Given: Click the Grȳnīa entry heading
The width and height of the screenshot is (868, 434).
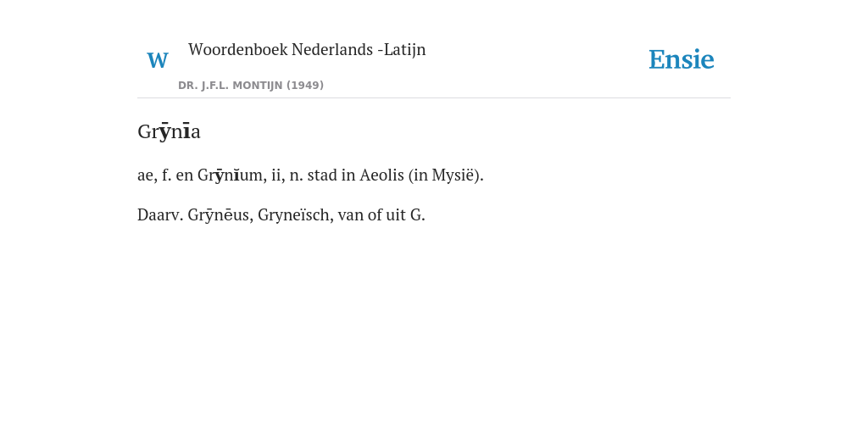Looking at the screenshot, I should 169,131.
